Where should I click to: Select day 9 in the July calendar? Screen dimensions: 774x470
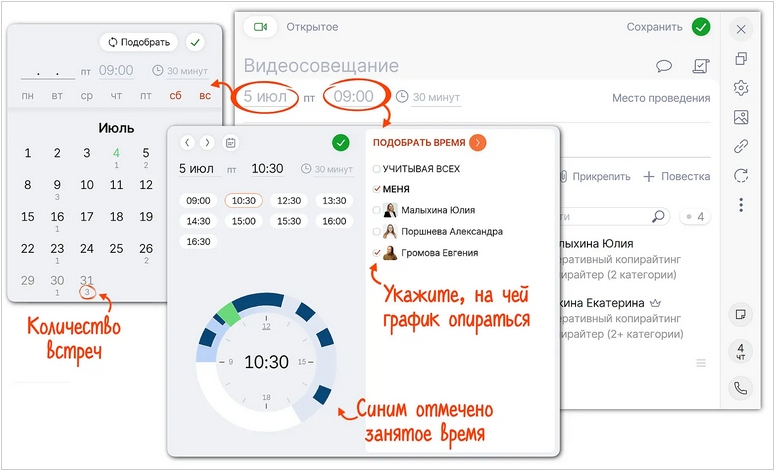tap(57, 185)
